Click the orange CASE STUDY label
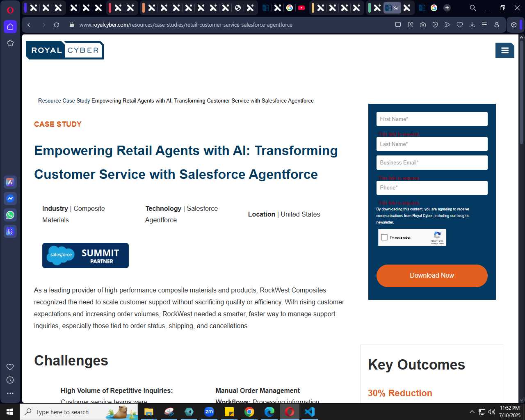This screenshot has height=420, width=525. pyautogui.click(x=58, y=124)
